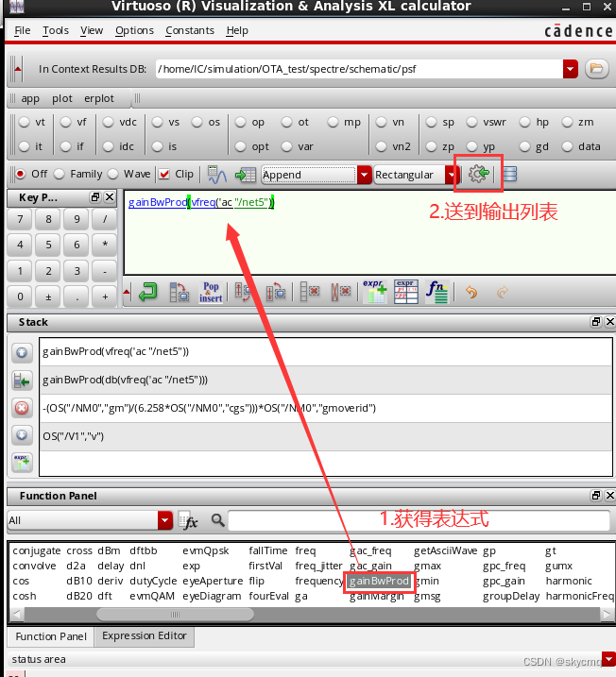Click the stack rotate up icon in toolbar
The image size is (616, 677).
coord(243,292)
